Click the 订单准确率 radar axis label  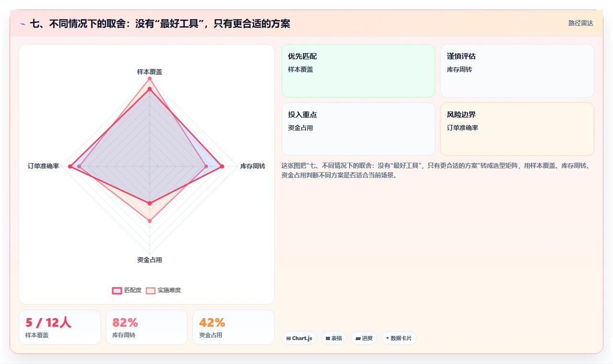coord(44,166)
